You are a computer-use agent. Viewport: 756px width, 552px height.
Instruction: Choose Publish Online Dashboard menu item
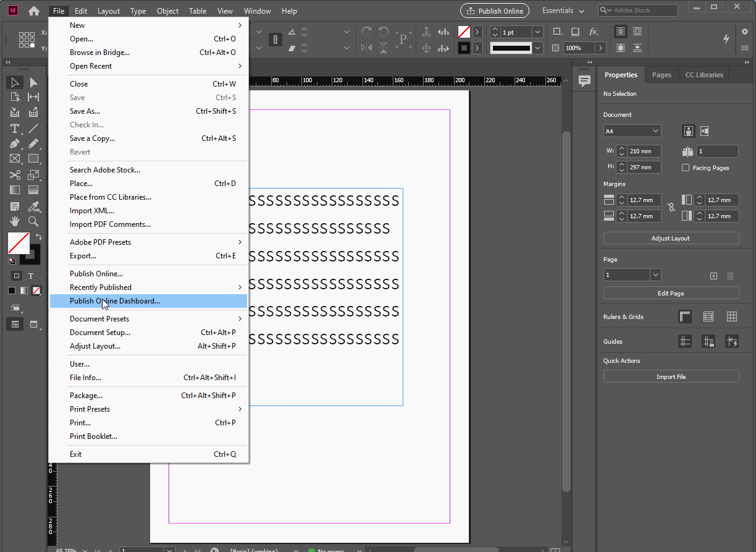coord(148,301)
